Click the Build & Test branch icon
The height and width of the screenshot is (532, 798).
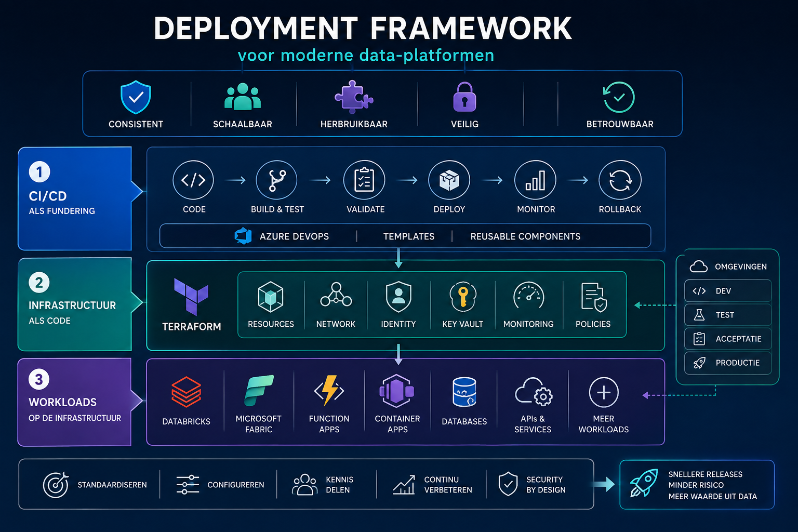[x=276, y=180]
